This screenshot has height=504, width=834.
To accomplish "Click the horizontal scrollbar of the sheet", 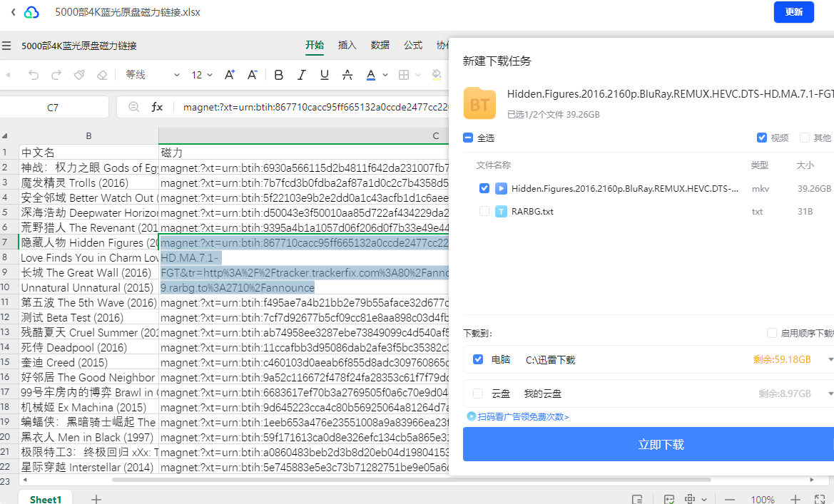I will (x=411, y=480).
